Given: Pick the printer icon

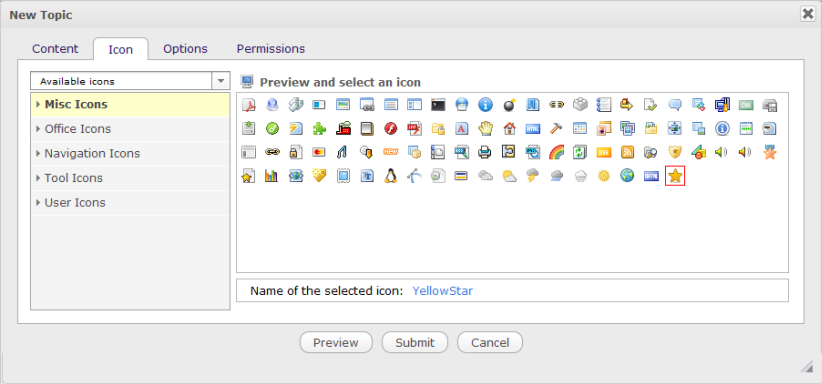Looking at the screenshot, I should click(x=485, y=152).
